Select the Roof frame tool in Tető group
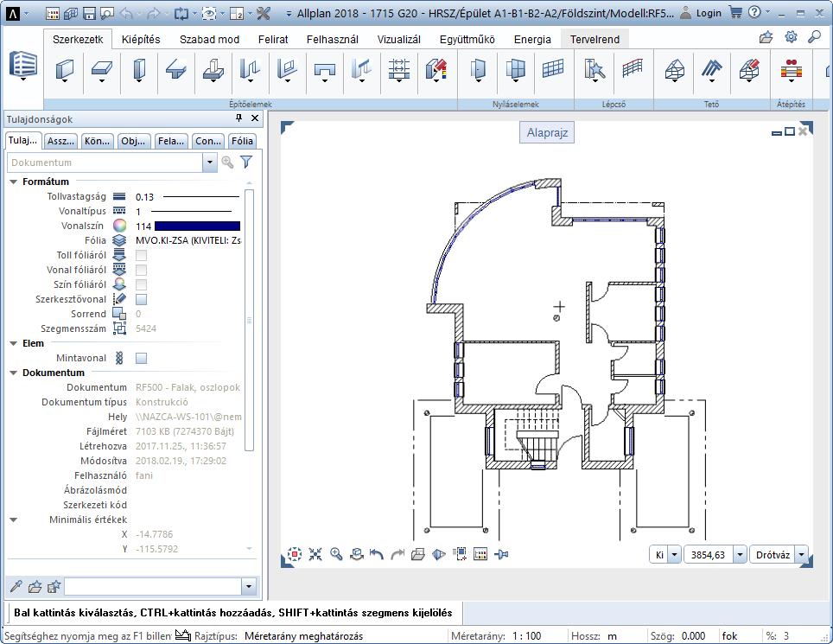Image resolution: width=833 pixels, height=644 pixels. click(x=675, y=70)
